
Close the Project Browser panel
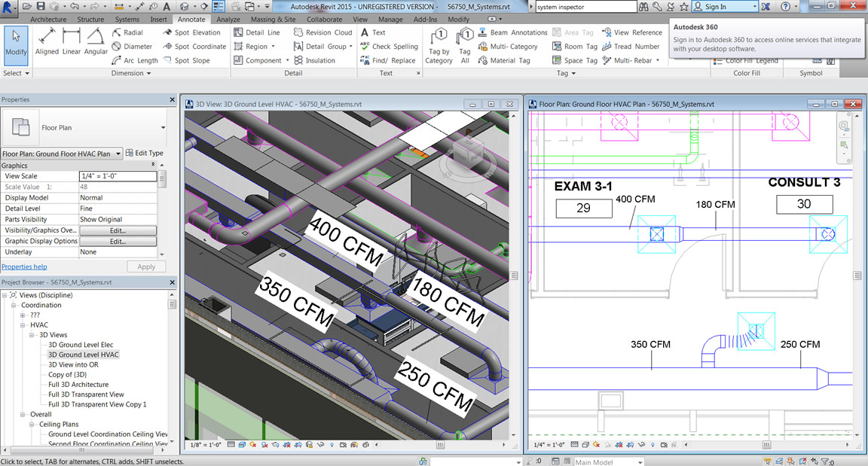click(x=172, y=282)
